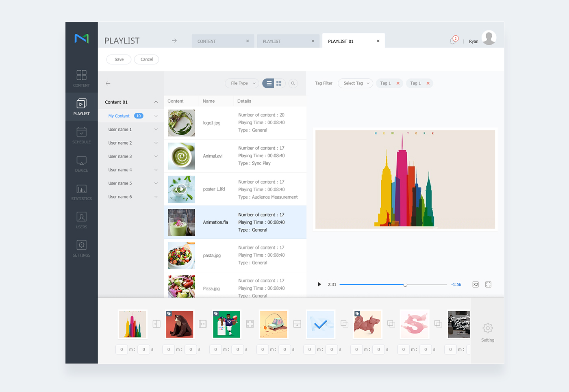Enter fullscreen preview mode
This screenshot has height=392, width=569.
(489, 284)
